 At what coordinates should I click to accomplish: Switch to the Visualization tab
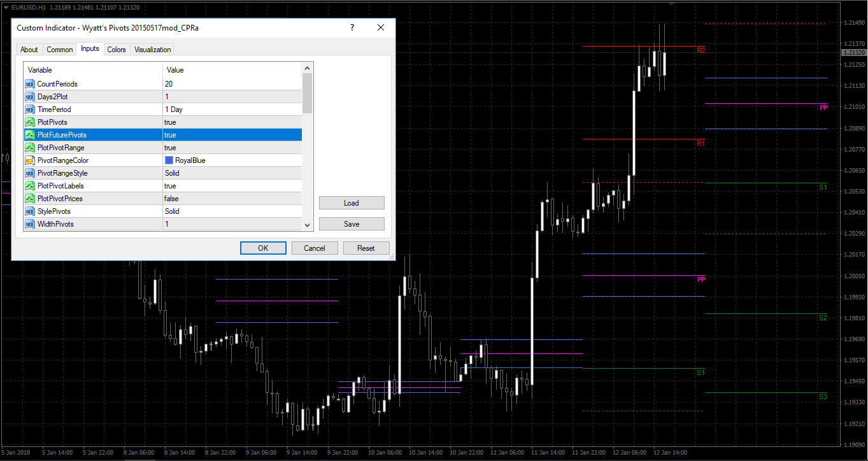(x=153, y=50)
